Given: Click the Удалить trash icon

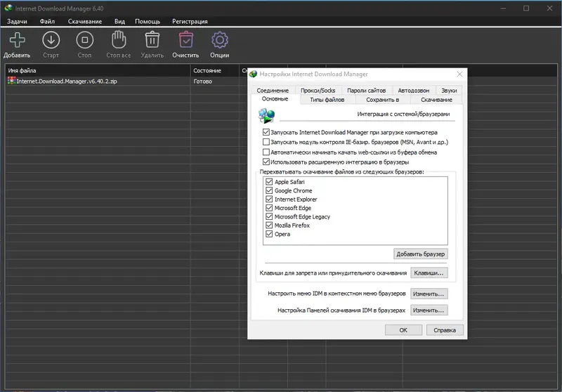Looking at the screenshot, I should coord(152,39).
